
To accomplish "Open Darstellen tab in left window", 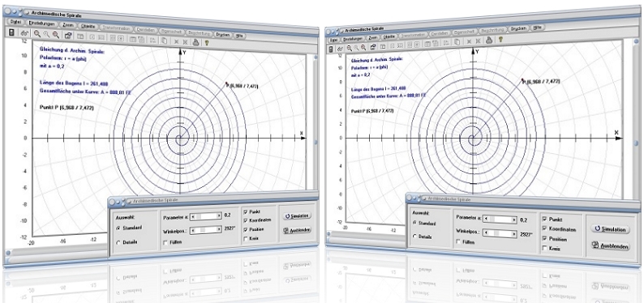I will [x=146, y=30].
